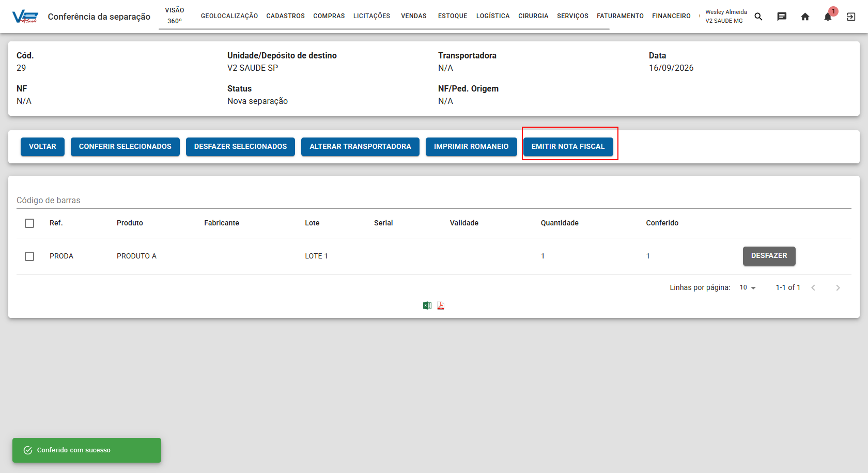Go to next page arrow
The image size is (868, 473).
click(838, 288)
